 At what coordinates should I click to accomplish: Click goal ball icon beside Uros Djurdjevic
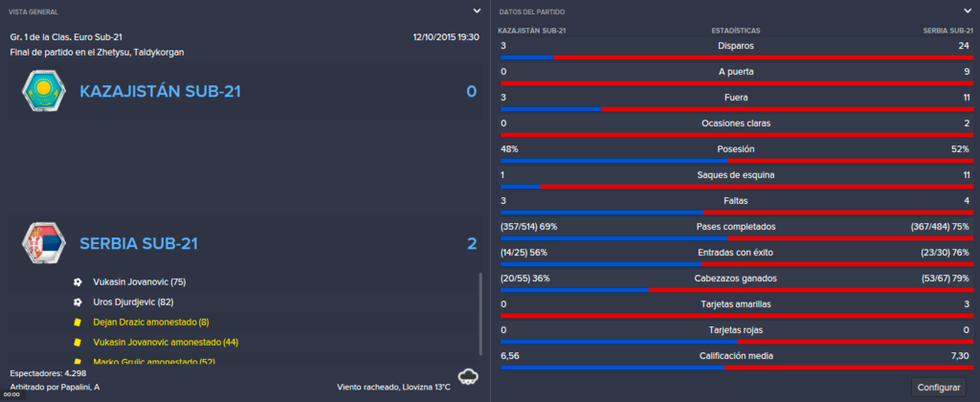(78, 301)
